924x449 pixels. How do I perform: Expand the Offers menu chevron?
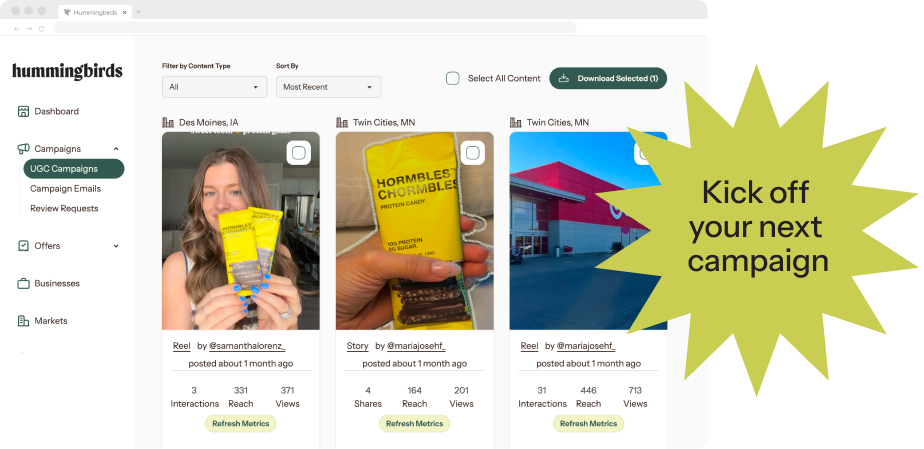[116, 246]
